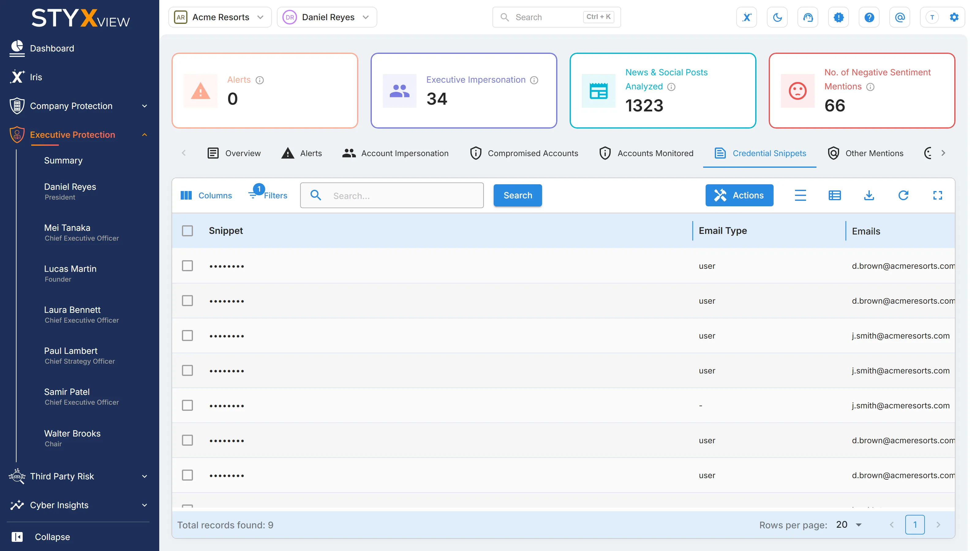Check the first j.smith@acmeresorts.com row
The height and width of the screenshot is (551, 980).
[187, 336]
